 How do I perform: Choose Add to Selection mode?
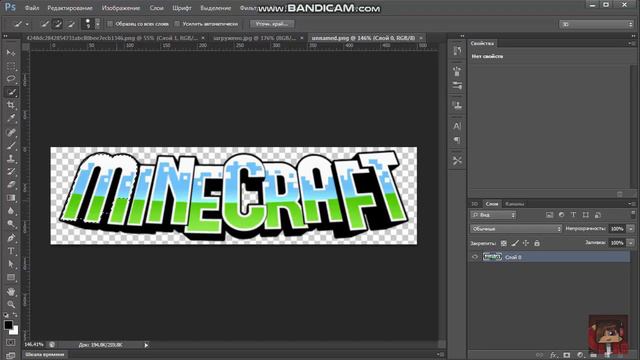pyautogui.click(x=58, y=24)
